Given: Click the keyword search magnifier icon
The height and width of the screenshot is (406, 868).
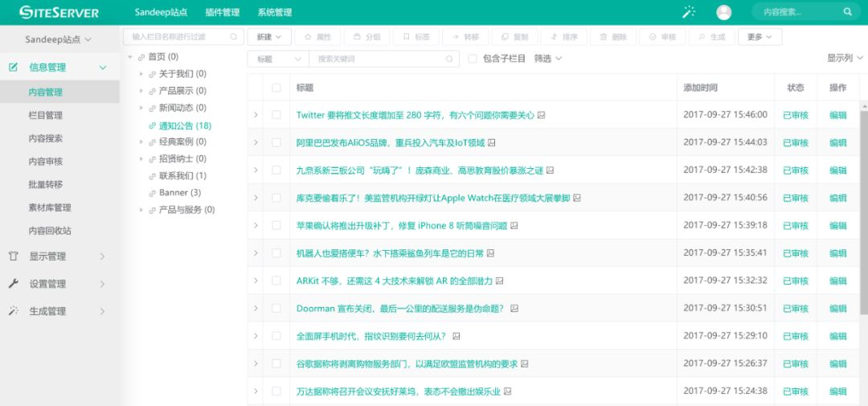Looking at the screenshot, I should [x=449, y=59].
